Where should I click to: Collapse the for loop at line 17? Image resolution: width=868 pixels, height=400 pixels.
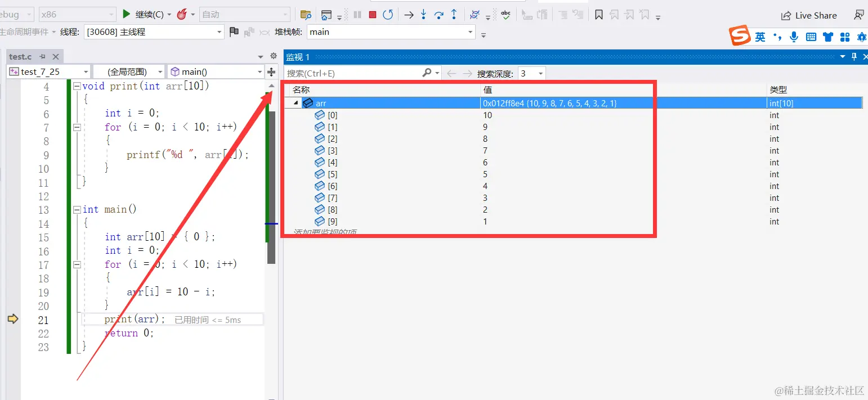pyautogui.click(x=77, y=264)
